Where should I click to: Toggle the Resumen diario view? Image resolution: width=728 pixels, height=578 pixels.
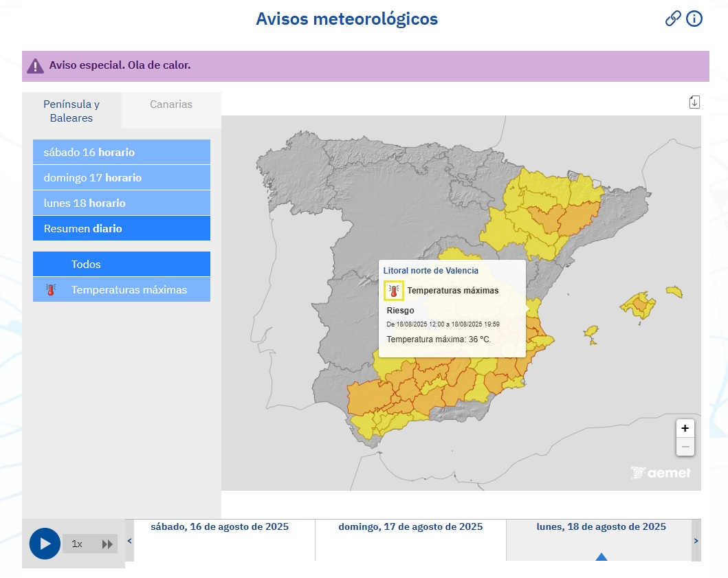[121, 228]
